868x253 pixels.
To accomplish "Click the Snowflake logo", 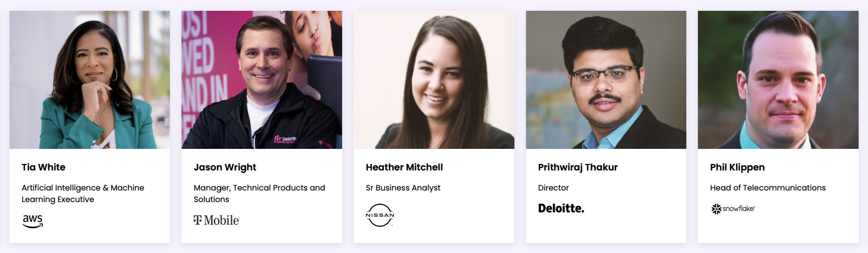I will tap(733, 209).
